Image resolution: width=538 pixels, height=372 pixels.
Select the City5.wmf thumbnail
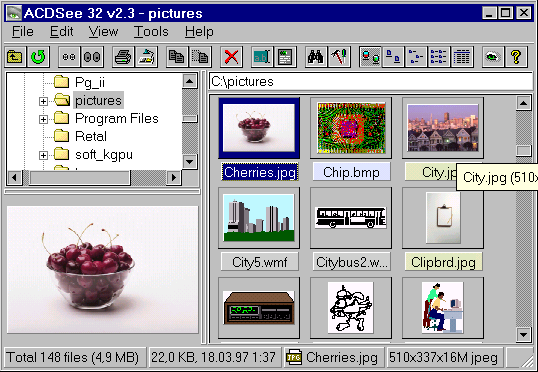pos(259,218)
